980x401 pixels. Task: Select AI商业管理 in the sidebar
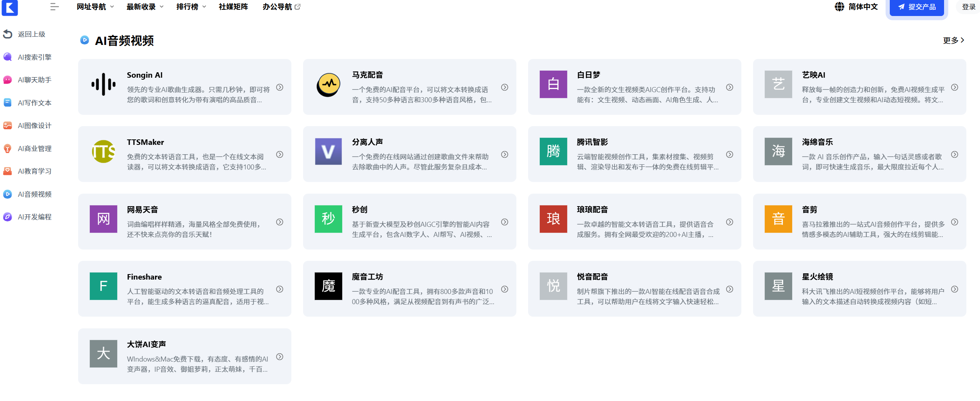[x=27, y=149]
